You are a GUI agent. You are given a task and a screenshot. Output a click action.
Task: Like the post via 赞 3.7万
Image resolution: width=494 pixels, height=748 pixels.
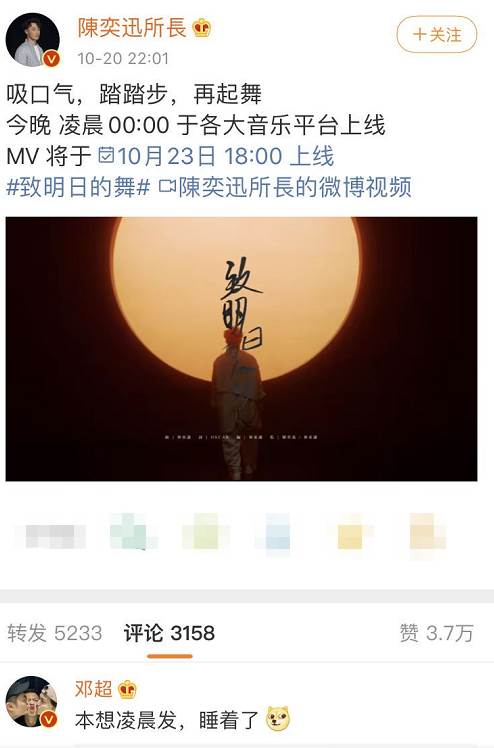pyautogui.click(x=436, y=633)
